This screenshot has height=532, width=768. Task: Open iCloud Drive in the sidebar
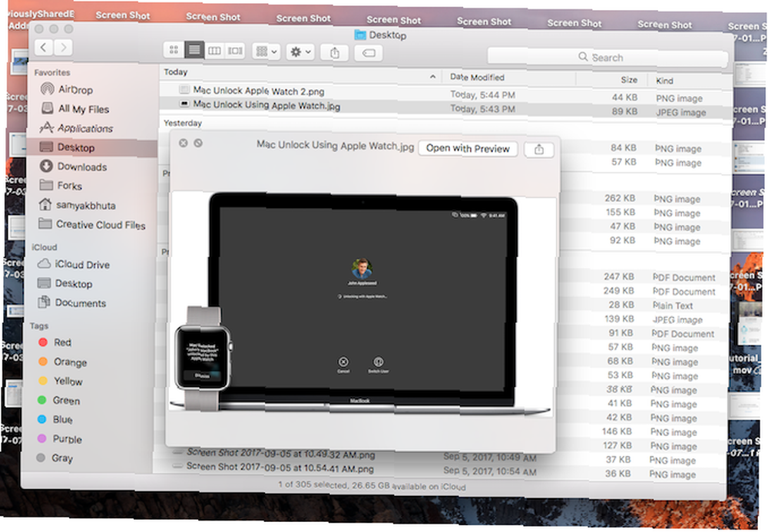coord(81,264)
